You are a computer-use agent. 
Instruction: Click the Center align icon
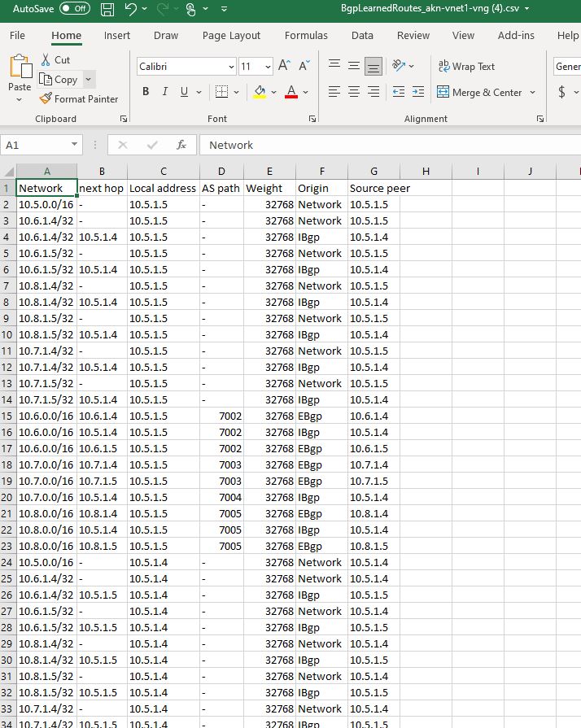354,91
